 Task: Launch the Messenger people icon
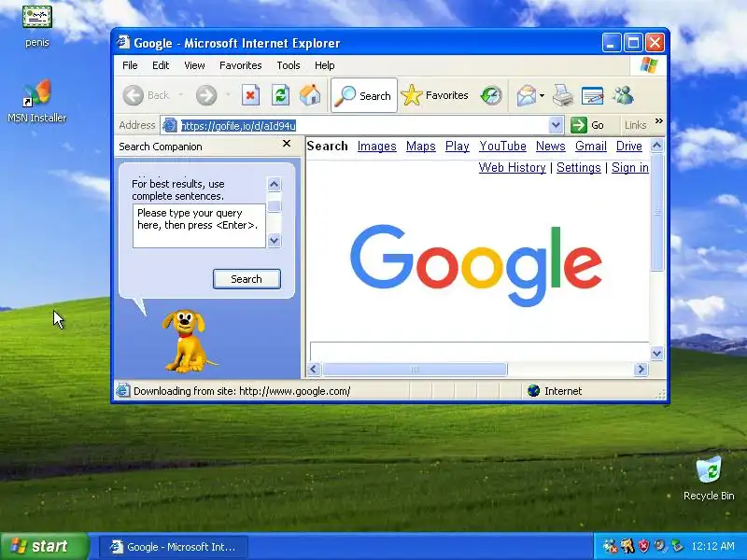[x=623, y=95]
